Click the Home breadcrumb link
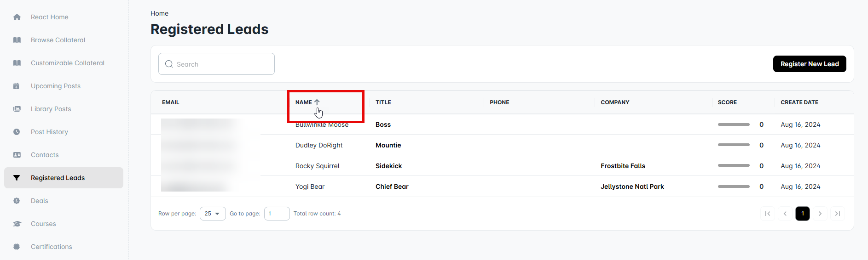 click(159, 13)
